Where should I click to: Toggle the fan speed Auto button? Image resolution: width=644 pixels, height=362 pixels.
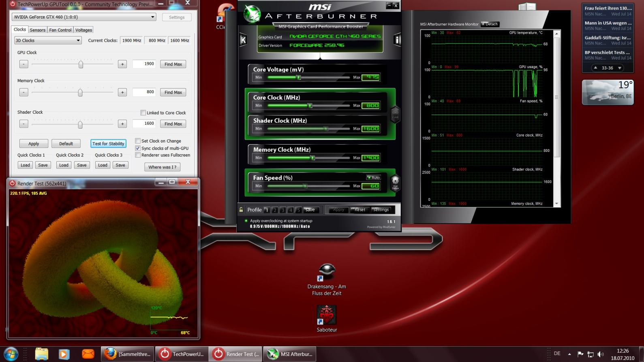coord(373,177)
